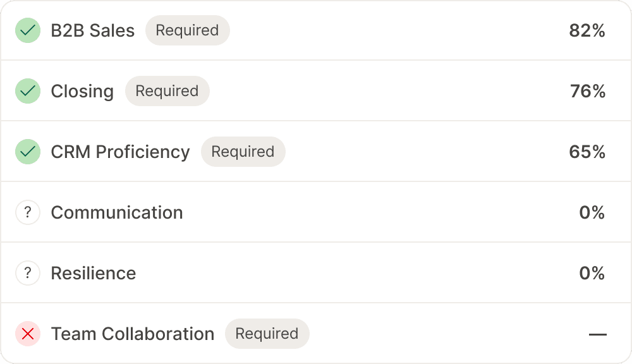Viewport: 632px width, 364px height.
Task: Click the Required tag on Team Collaboration
Action: (x=267, y=334)
